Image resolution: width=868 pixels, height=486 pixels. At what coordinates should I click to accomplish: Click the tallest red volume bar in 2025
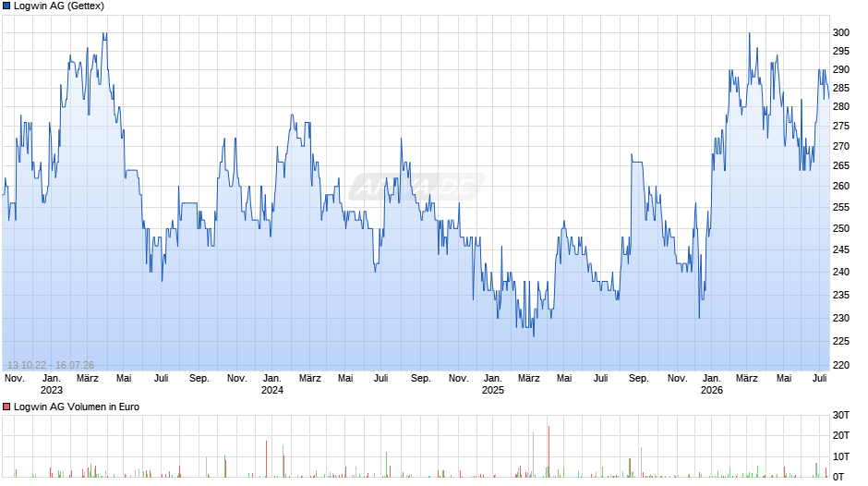[x=549, y=452]
